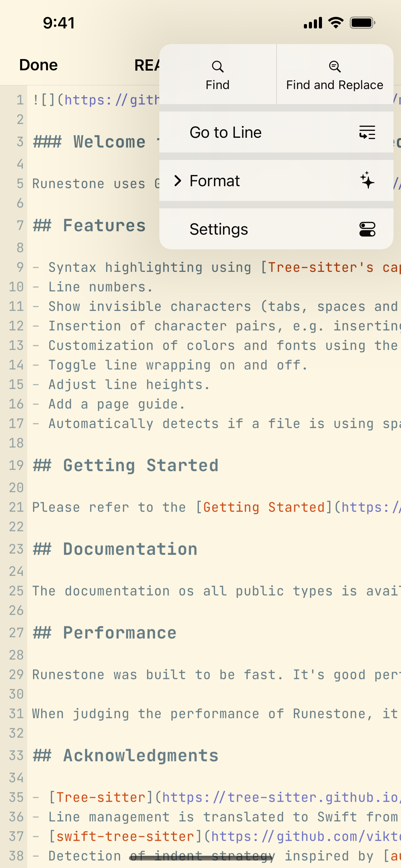Tap the Go to Line list icon
Image resolution: width=401 pixels, height=868 pixels.
point(367,132)
